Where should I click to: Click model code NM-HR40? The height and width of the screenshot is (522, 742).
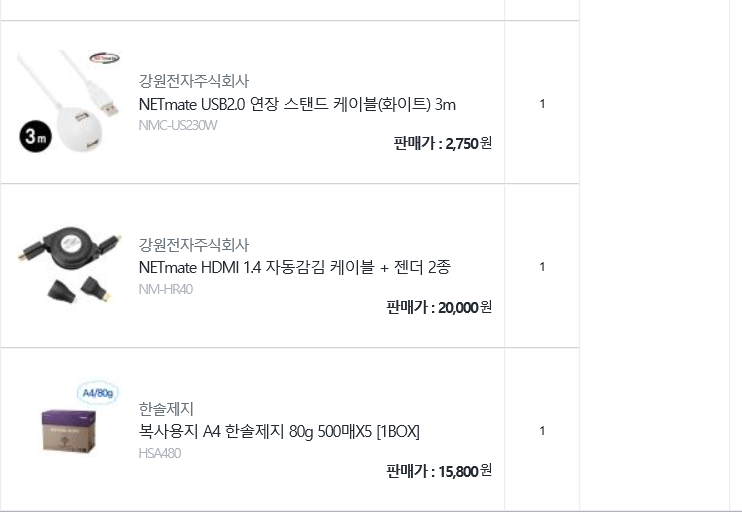pyautogui.click(x=165, y=289)
